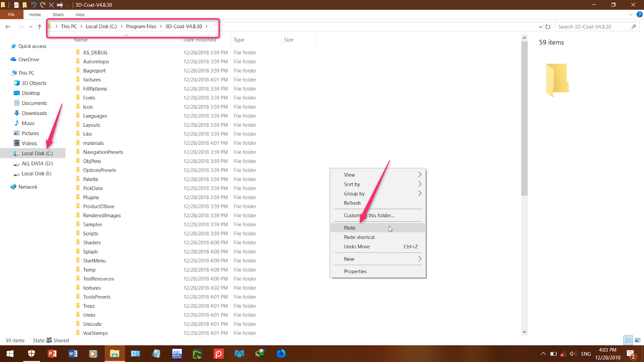This screenshot has width=644, height=362.
Task: Click the Redo icon in quick access toolbar
Action: coord(42,5)
